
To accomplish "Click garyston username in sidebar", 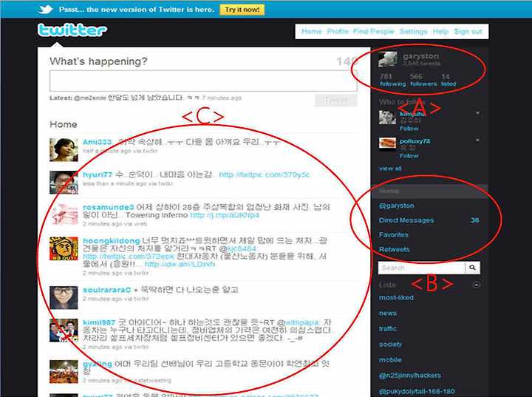I will coord(421,56).
